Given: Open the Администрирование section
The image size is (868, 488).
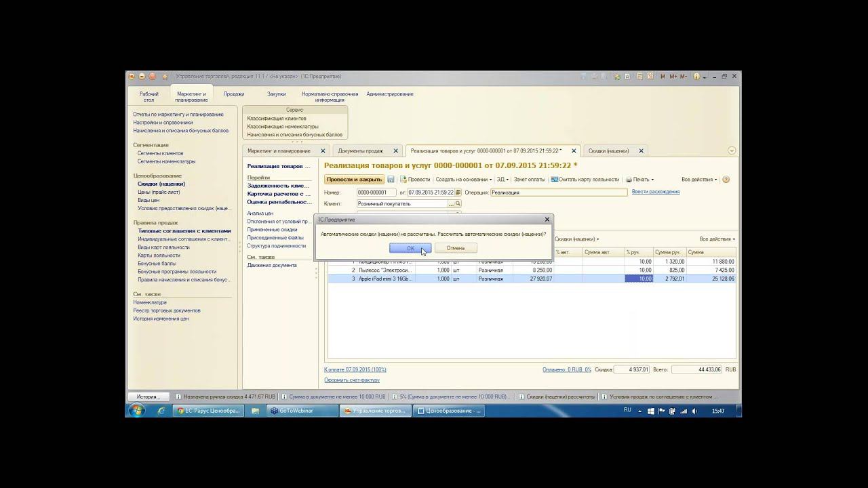Looking at the screenshot, I should point(390,94).
